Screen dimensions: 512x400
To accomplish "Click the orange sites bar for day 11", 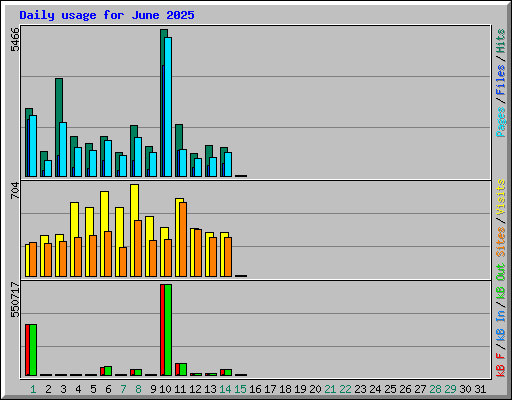I will (x=183, y=239).
